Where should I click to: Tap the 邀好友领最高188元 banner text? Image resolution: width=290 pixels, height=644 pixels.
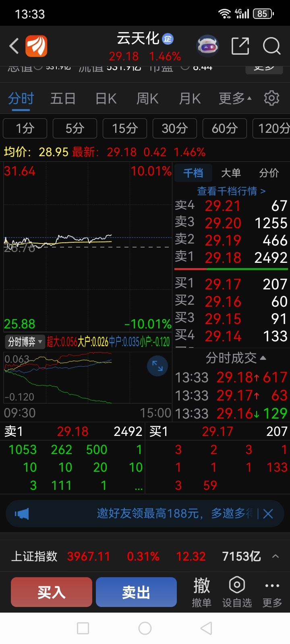175,514
